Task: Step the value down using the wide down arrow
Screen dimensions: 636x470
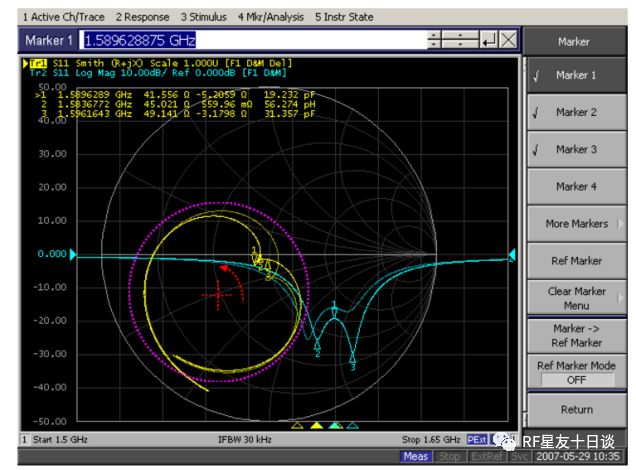Action: click(x=460, y=45)
